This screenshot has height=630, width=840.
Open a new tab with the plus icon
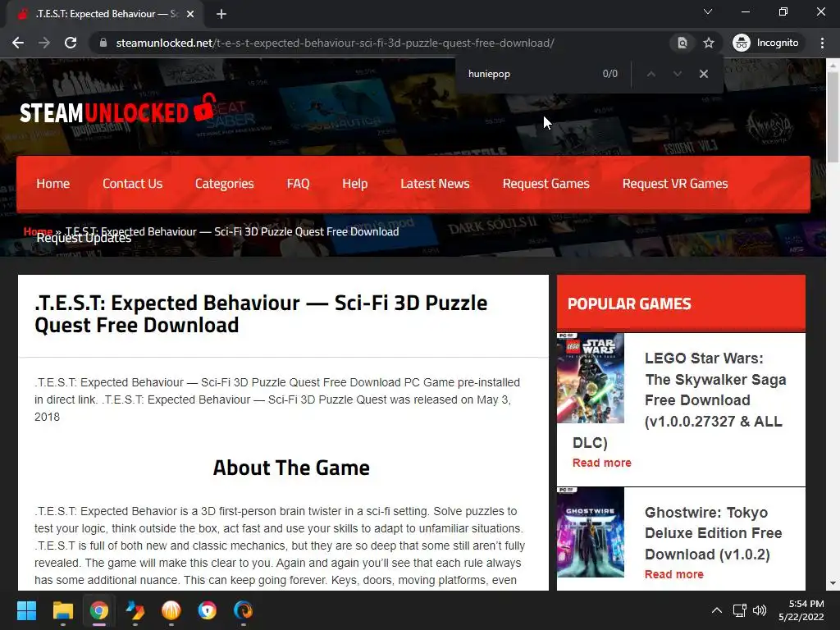coord(221,14)
